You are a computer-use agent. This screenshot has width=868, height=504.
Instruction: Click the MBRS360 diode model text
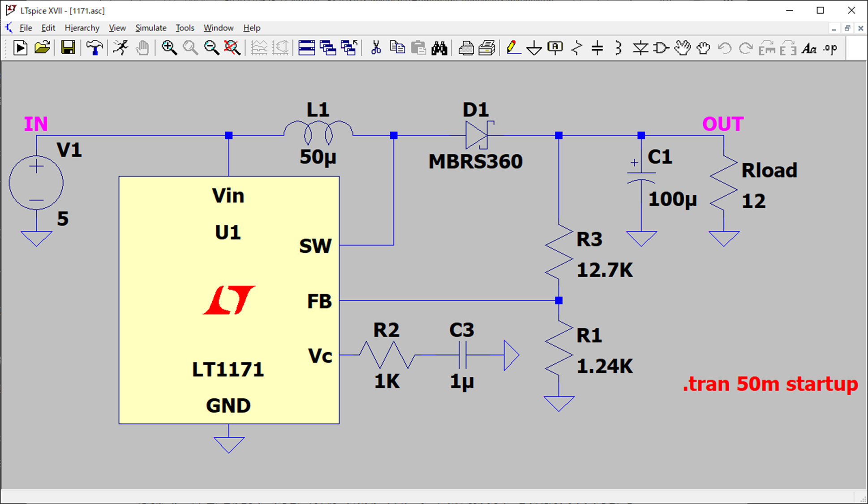(476, 161)
